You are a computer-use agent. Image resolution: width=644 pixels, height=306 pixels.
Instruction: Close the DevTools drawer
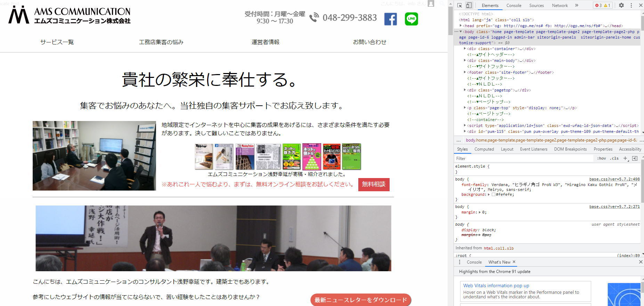(x=641, y=262)
